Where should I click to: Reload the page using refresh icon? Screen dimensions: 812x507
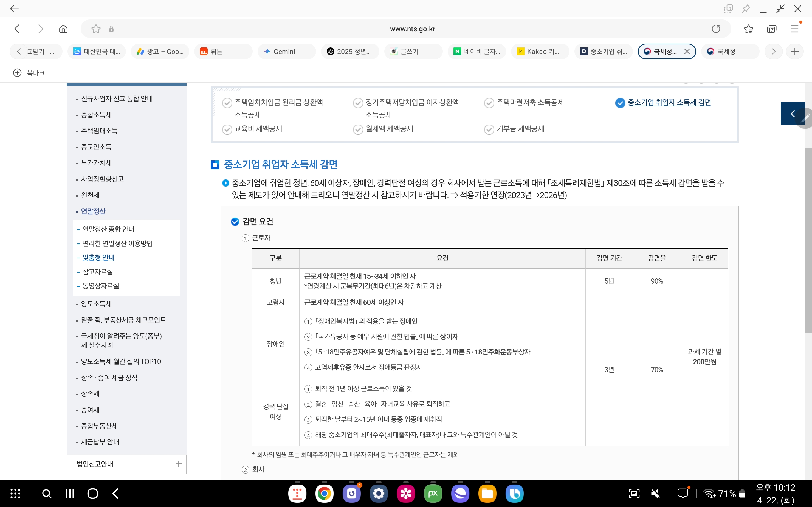(x=716, y=29)
